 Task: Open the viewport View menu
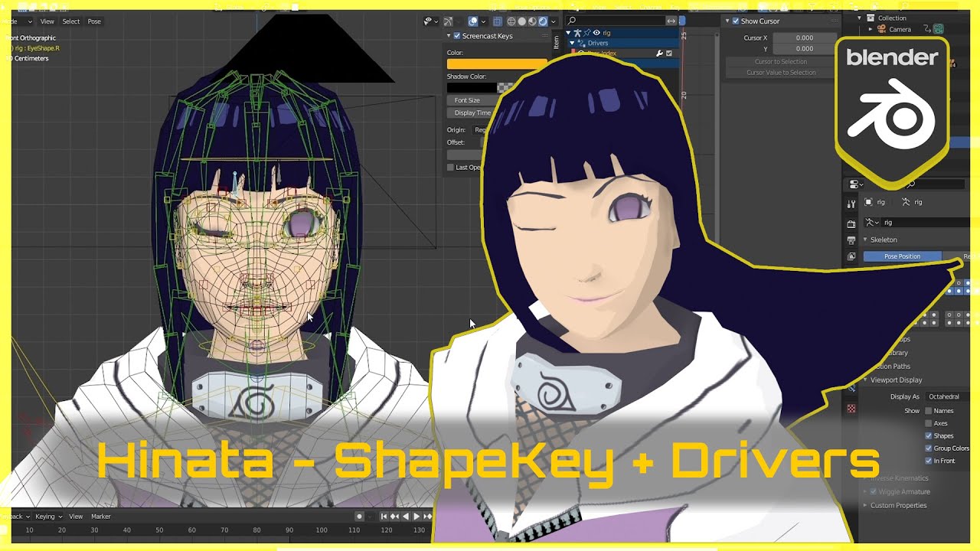tap(47, 21)
